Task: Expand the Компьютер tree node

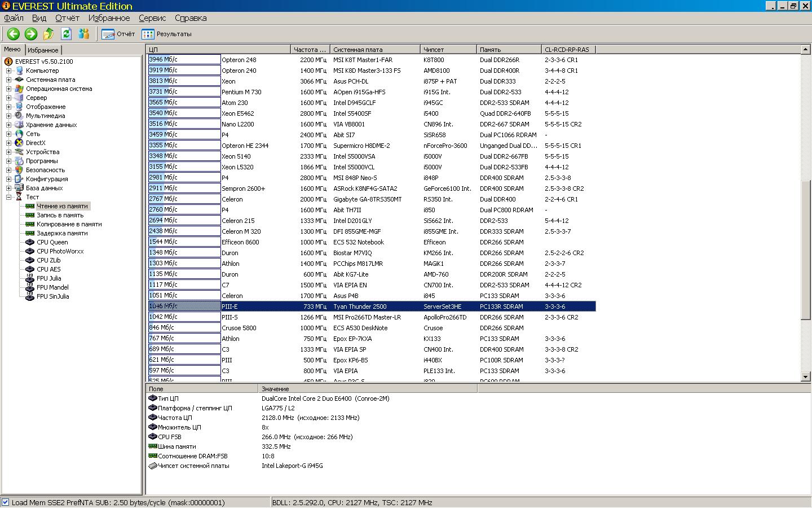Action: pyautogui.click(x=9, y=71)
